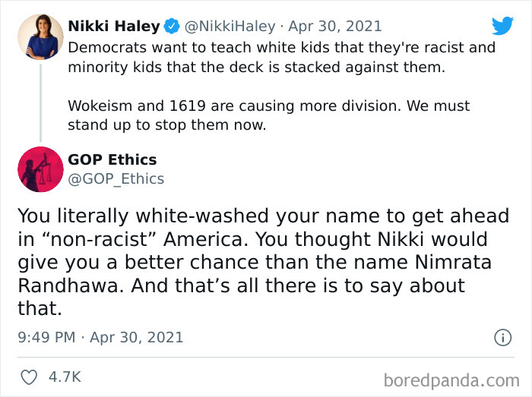The width and height of the screenshot is (532, 397).
Task: Click the 4.7K likes count
Action: click(65, 377)
